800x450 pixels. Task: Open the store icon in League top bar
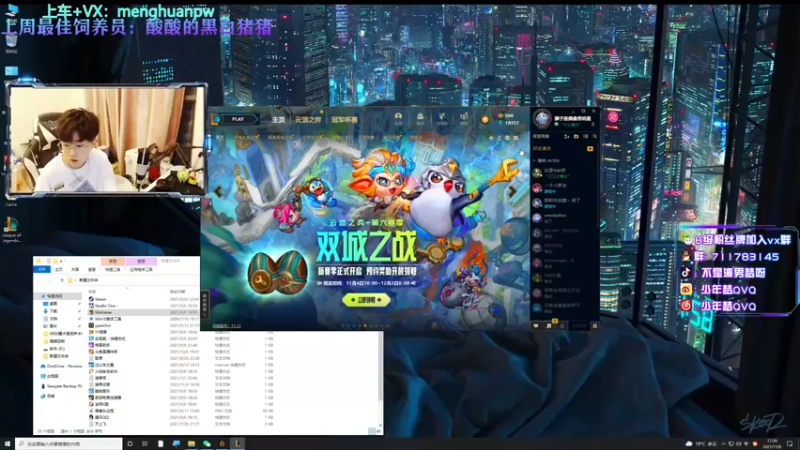pyautogui.click(x=464, y=118)
